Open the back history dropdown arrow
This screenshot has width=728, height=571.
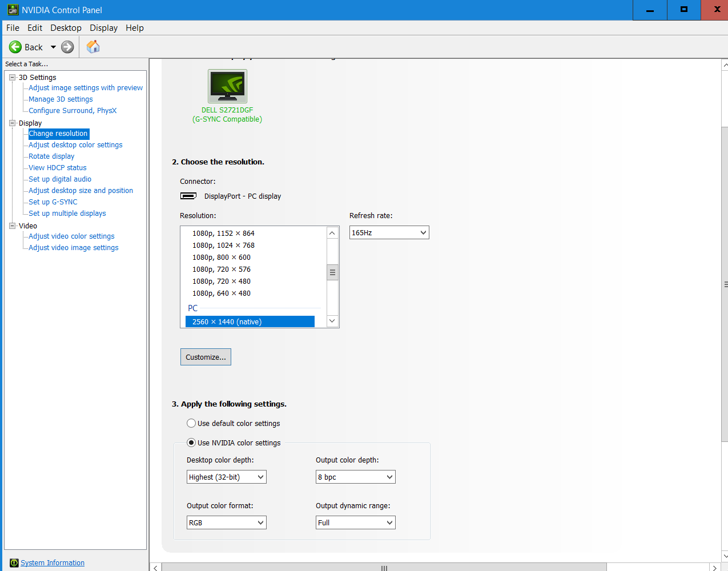[x=53, y=47]
